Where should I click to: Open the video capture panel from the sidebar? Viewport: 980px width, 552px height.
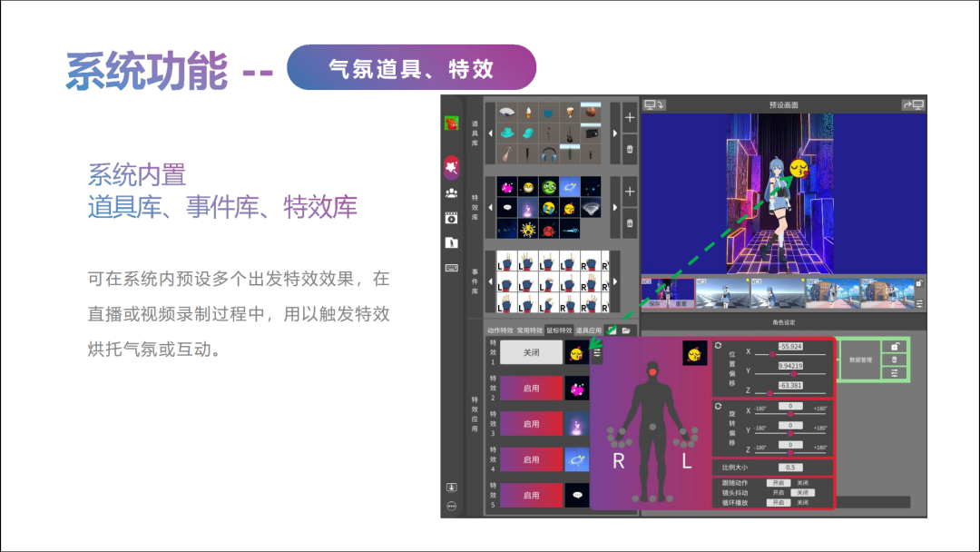pos(451,215)
